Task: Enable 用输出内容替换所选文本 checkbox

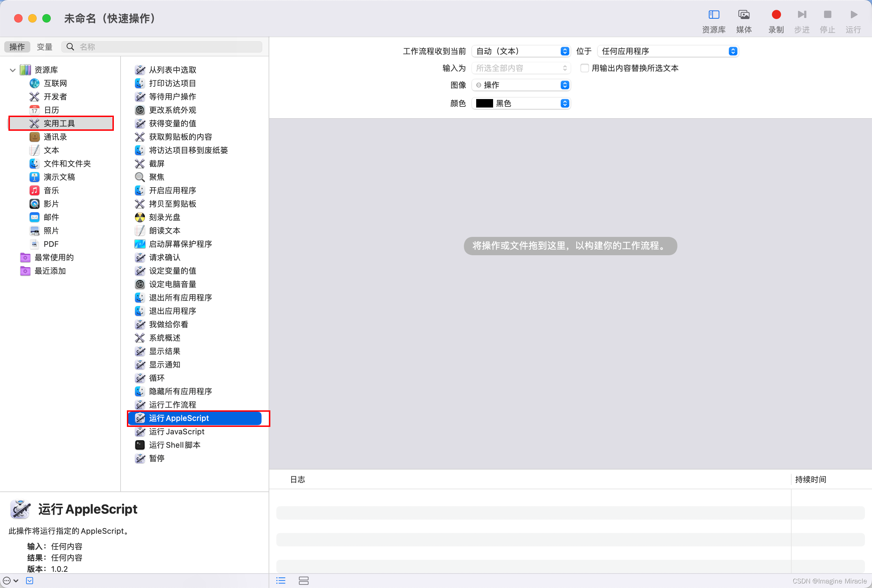Action: [584, 68]
